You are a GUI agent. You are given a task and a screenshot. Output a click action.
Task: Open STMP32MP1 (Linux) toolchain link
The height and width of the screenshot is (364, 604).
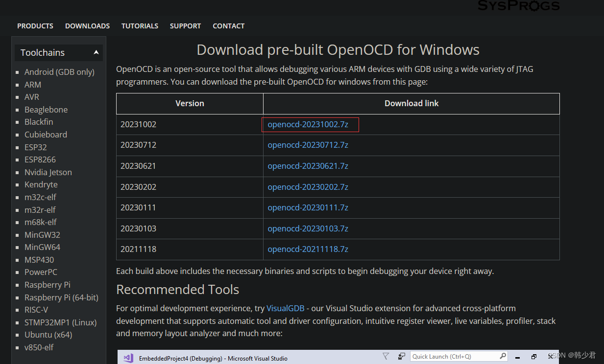[61, 322]
